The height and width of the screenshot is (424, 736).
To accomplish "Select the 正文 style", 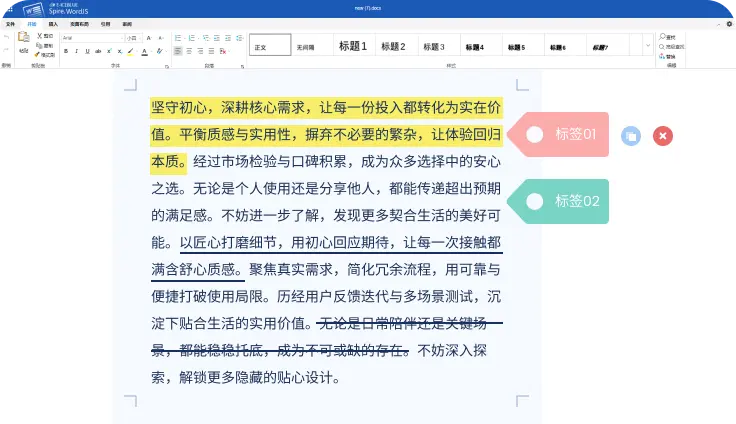I will (x=270, y=45).
